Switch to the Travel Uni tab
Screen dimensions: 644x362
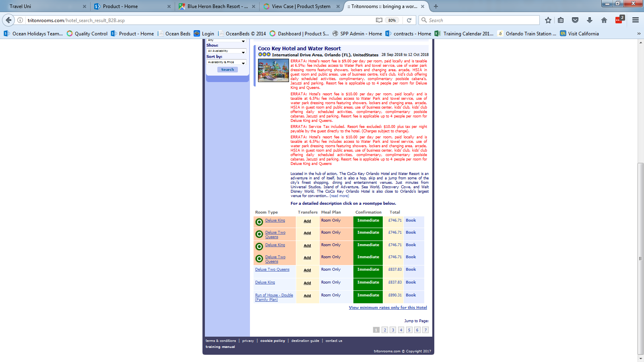(x=44, y=6)
